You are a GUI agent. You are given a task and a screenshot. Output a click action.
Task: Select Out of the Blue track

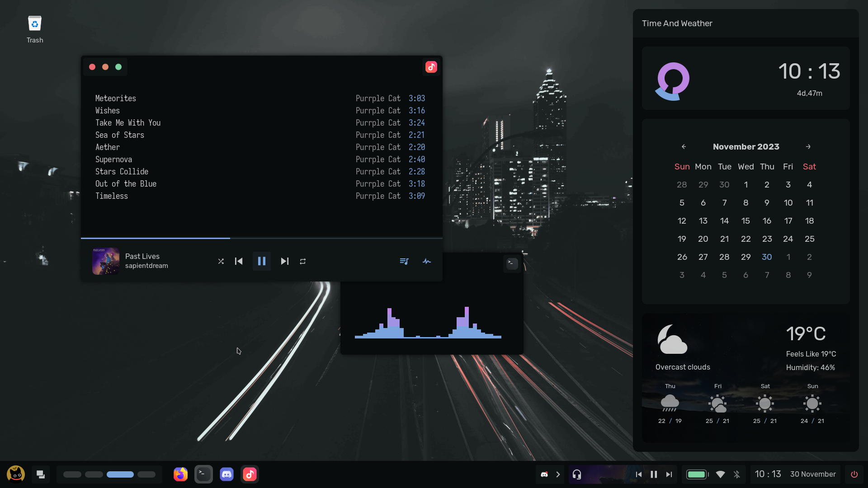pos(260,183)
